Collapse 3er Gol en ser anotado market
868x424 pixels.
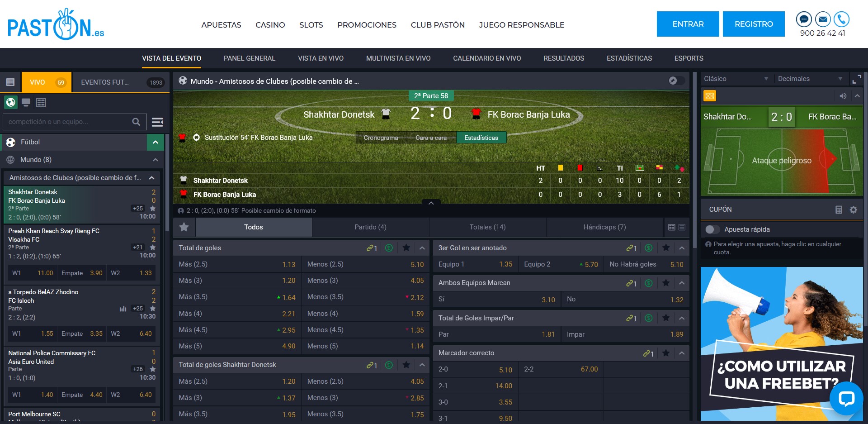pos(682,248)
